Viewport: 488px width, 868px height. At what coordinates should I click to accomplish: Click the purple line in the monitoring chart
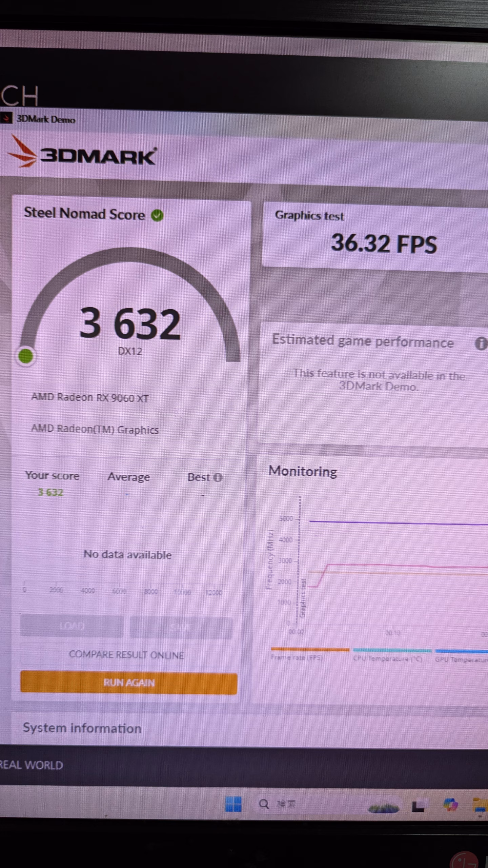point(398,522)
